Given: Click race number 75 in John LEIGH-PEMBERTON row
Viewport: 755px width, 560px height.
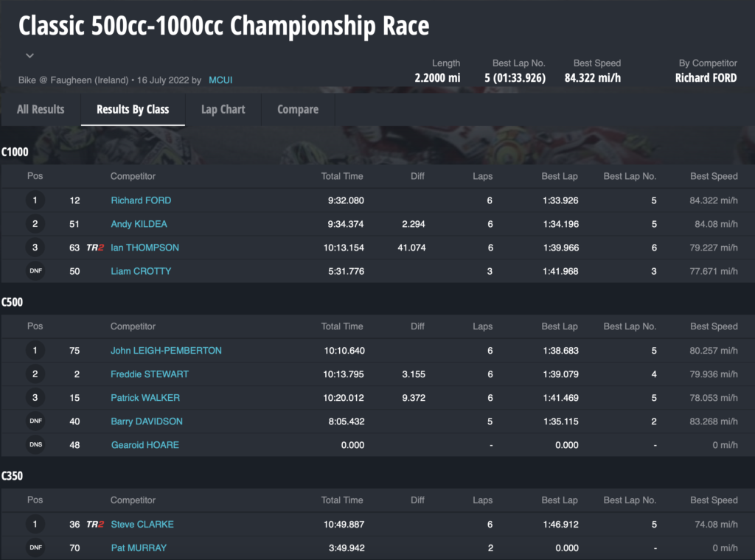Looking at the screenshot, I should pyautogui.click(x=74, y=350).
